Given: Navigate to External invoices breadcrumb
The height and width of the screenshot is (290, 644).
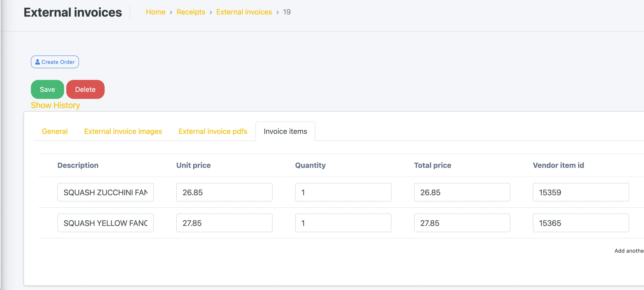Looking at the screenshot, I should pyautogui.click(x=244, y=12).
